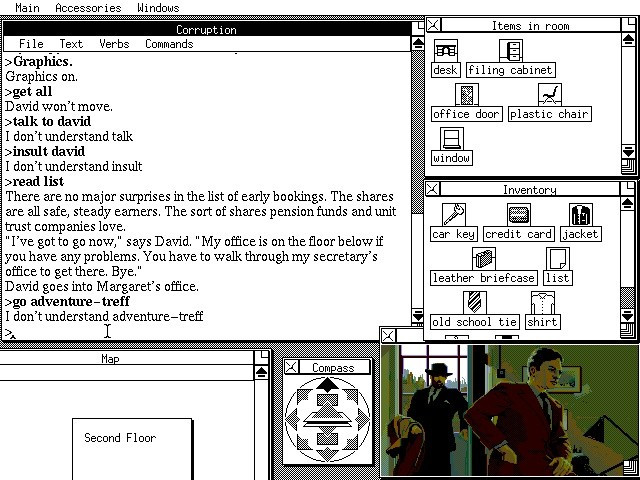640x480 pixels.
Task: Click scroll up arrow in Map window
Action: point(261,373)
